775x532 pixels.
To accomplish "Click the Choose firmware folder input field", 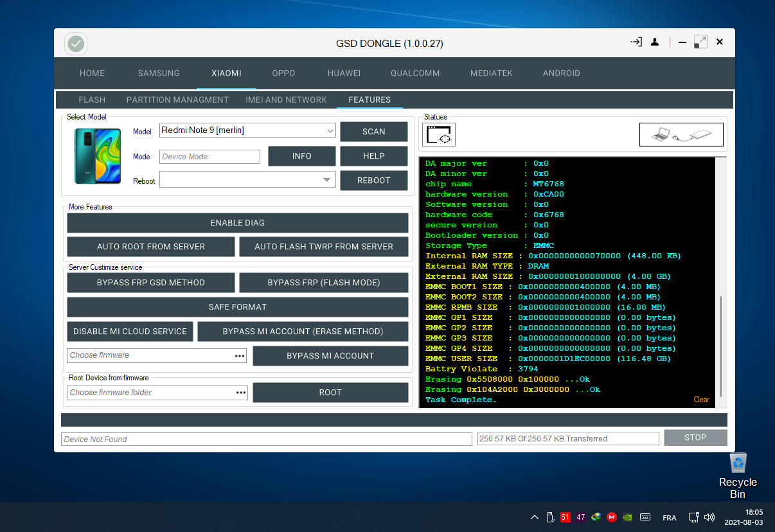I will tap(149, 393).
